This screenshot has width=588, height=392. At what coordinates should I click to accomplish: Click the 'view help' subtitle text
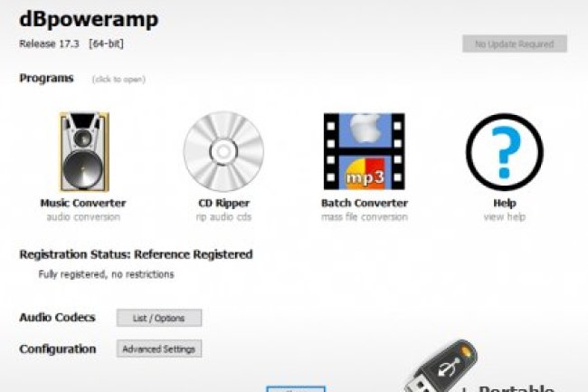505,216
